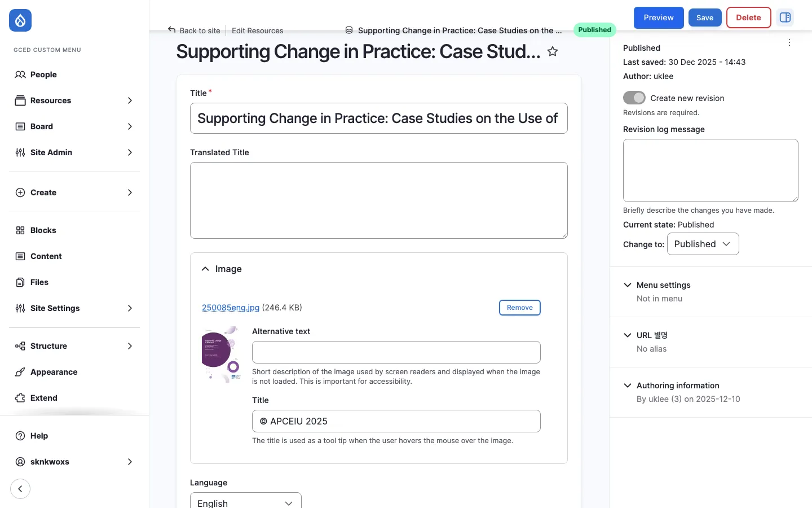The image size is (812, 508).
Task: Star this page as a favorite
Action: pyautogui.click(x=553, y=52)
